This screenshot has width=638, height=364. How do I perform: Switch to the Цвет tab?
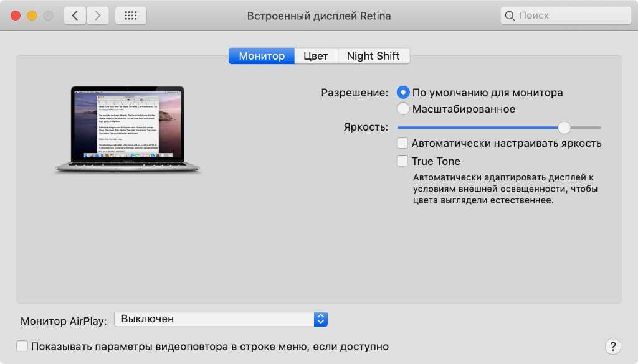pyautogui.click(x=315, y=56)
